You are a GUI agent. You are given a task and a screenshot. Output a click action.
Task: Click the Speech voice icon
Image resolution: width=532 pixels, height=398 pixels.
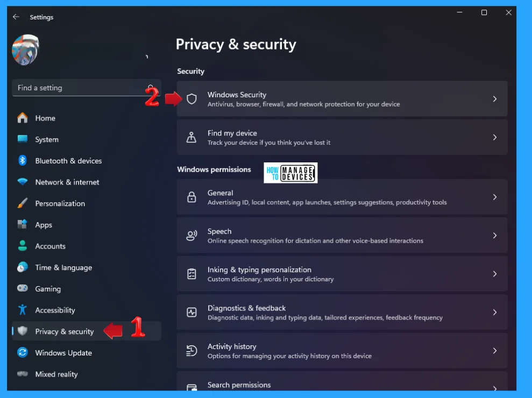191,235
